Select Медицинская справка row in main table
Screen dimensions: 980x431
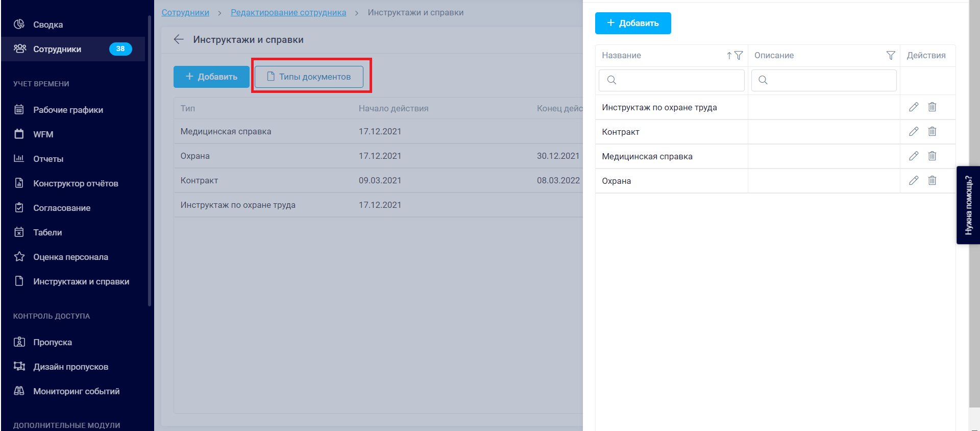click(378, 131)
